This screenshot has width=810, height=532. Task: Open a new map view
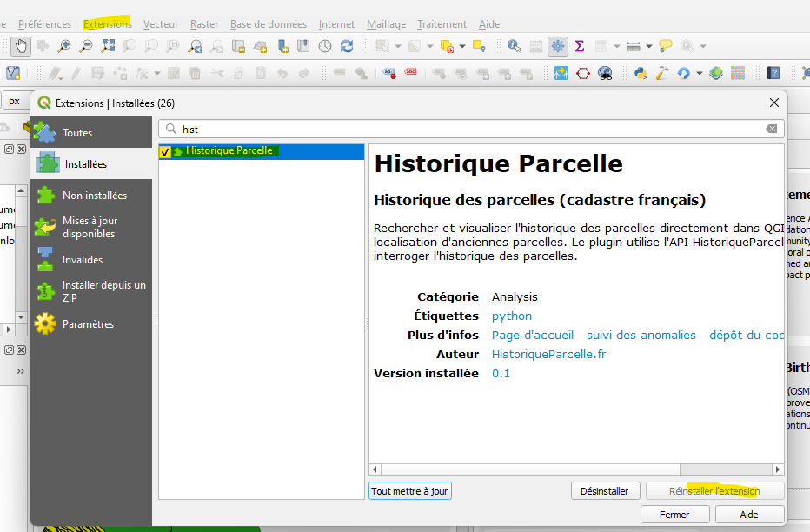[238, 46]
